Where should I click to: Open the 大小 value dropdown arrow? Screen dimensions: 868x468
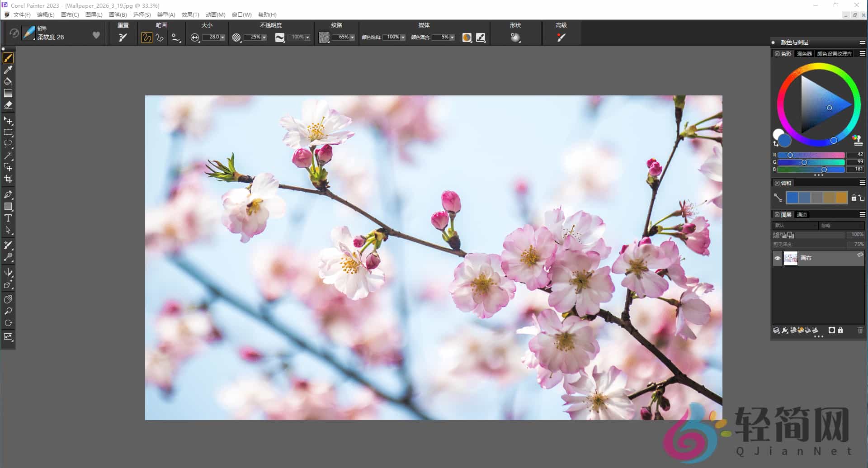click(222, 37)
